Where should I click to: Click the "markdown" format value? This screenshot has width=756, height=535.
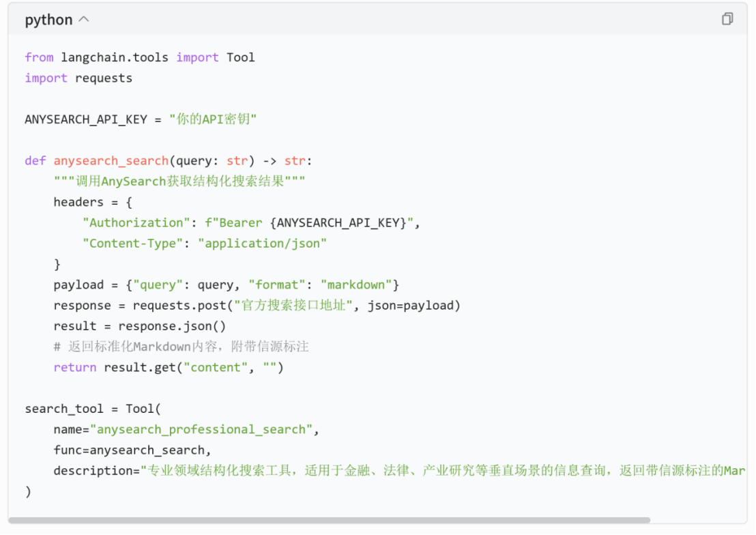coord(355,285)
